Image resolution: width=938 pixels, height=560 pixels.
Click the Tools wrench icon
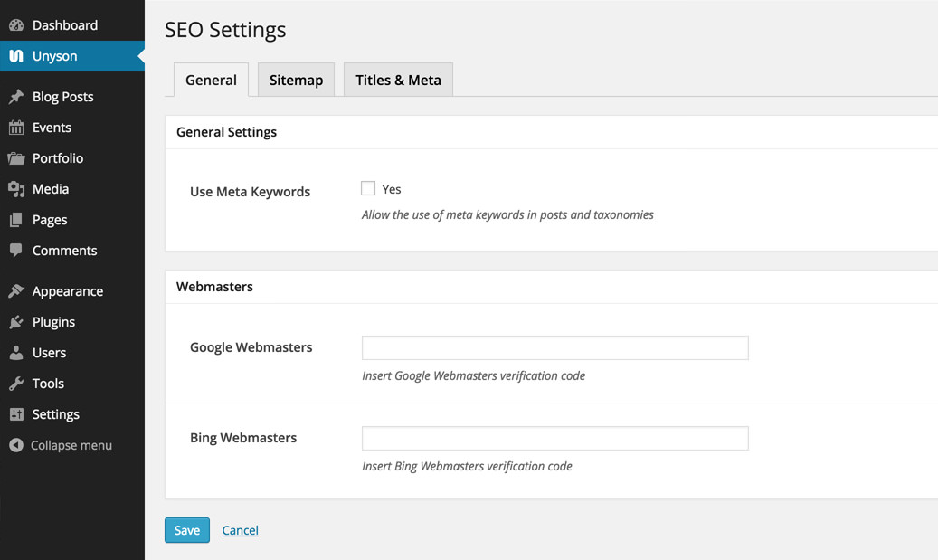coord(16,384)
